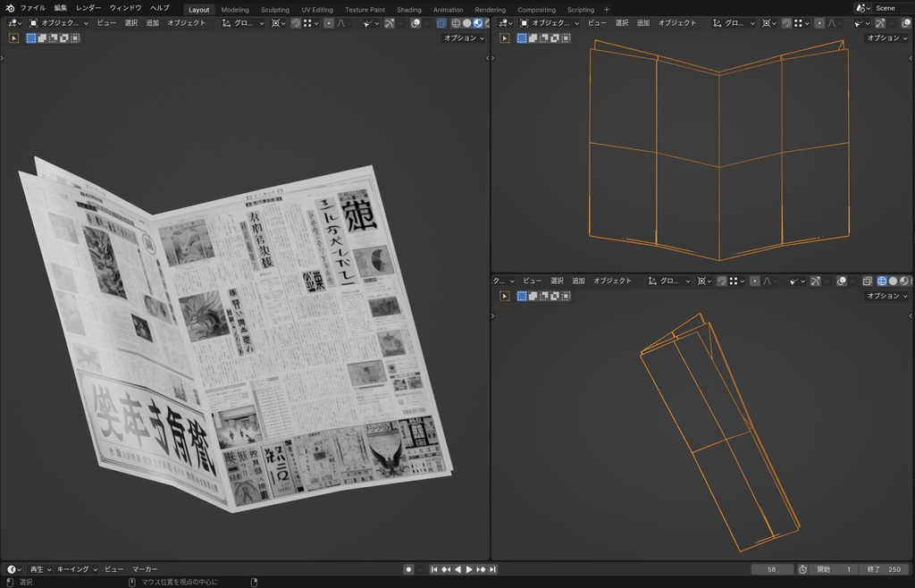Image resolution: width=915 pixels, height=588 pixels.
Task: Select material preview shading in left viewport
Action: point(478,23)
